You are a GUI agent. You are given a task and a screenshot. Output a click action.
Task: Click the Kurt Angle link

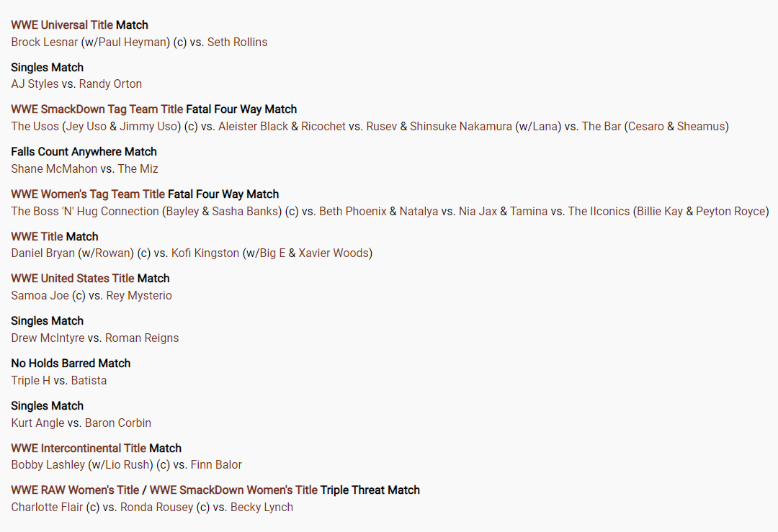click(x=37, y=423)
